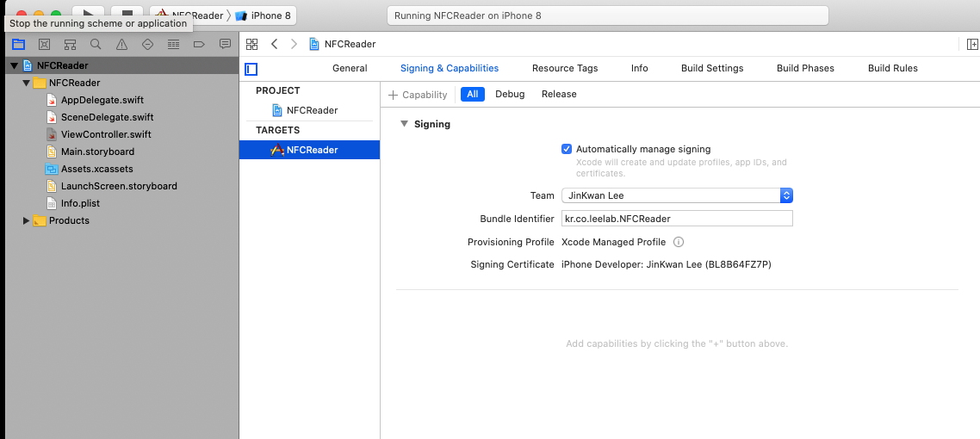Click the + Capability button
This screenshot has width=980, height=439.
pyautogui.click(x=419, y=95)
